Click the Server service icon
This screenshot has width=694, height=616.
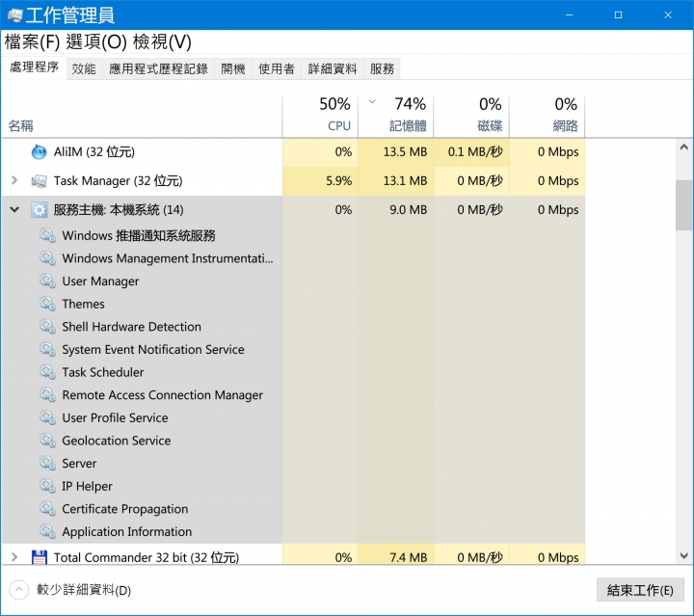click(x=47, y=464)
